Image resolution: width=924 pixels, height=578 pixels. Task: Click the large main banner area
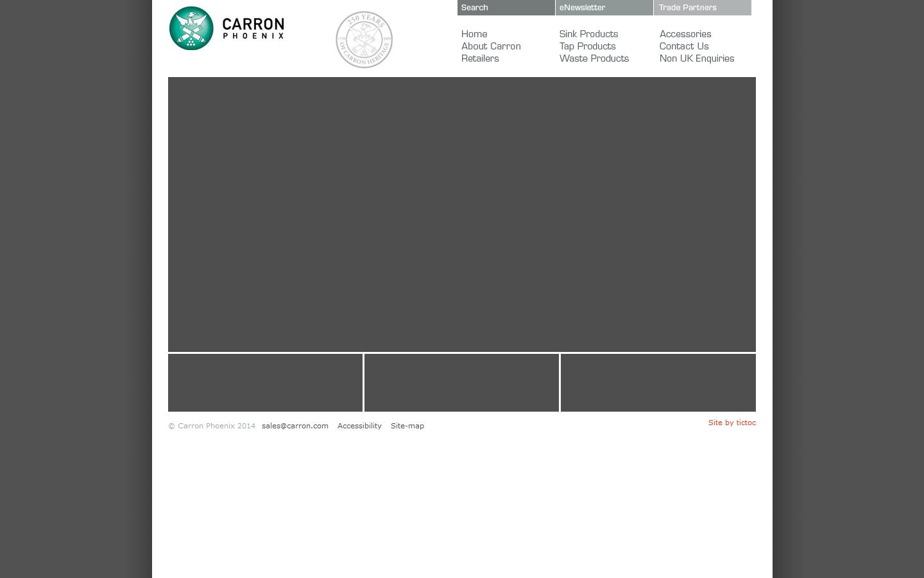(x=461, y=214)
